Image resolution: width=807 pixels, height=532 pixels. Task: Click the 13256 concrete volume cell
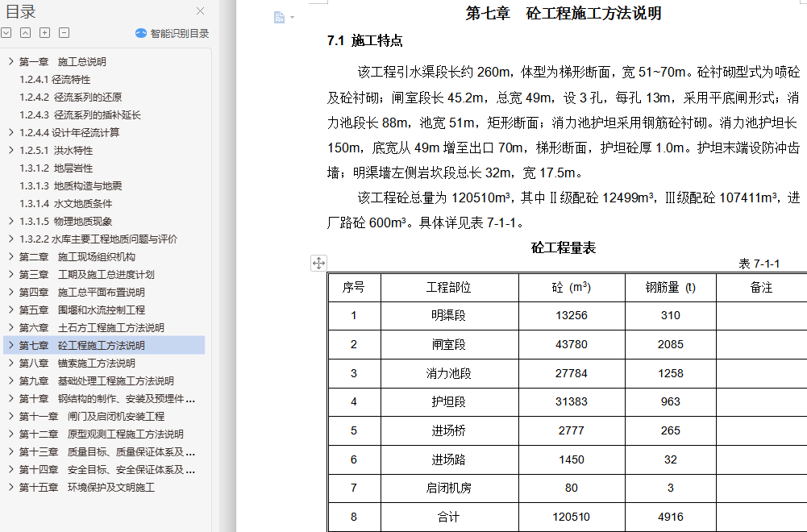pos(572,315)
